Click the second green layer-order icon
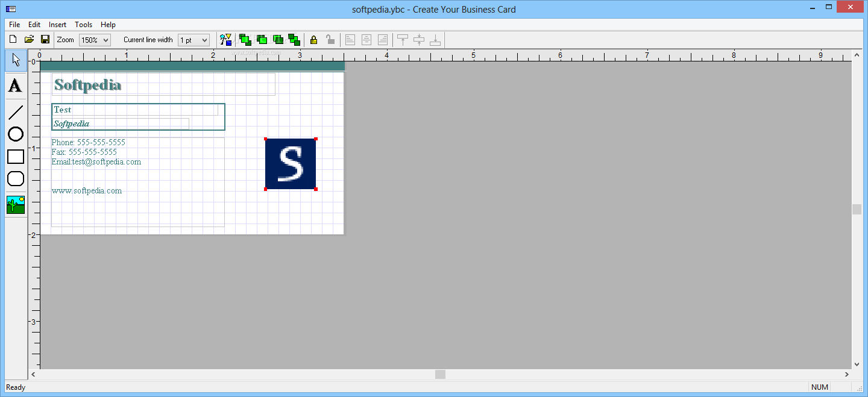The width and height of the screenshot is (868, 397). click(262, 40)
